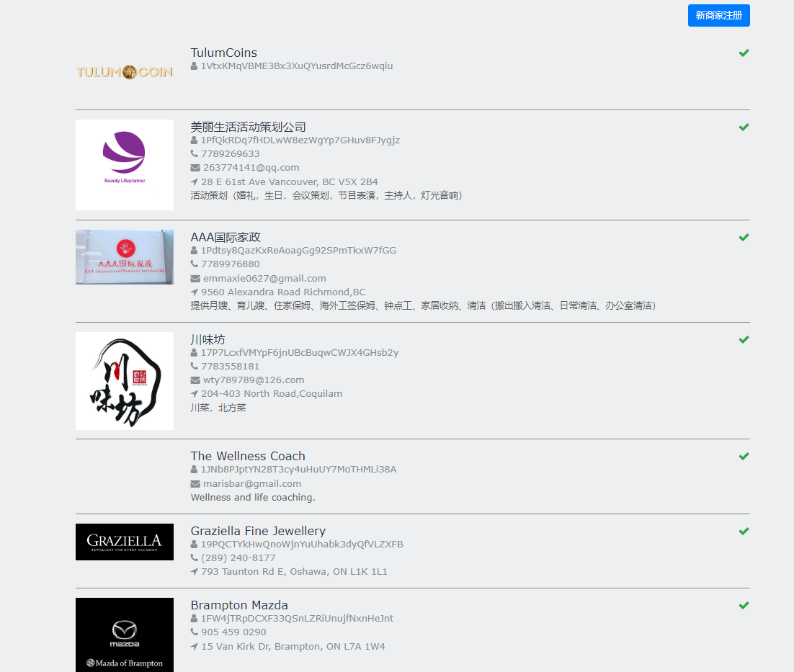Select address 28 E 61st Ave Vancouver
Viewport: 794px width, 672px height.
(x=290, y=182)
